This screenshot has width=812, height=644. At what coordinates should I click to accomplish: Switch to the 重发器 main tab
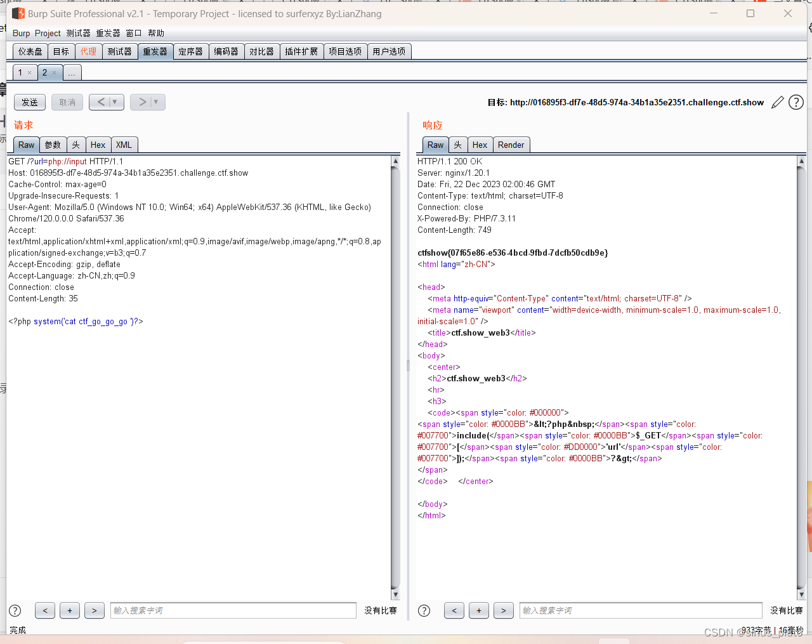click(155, 51)
